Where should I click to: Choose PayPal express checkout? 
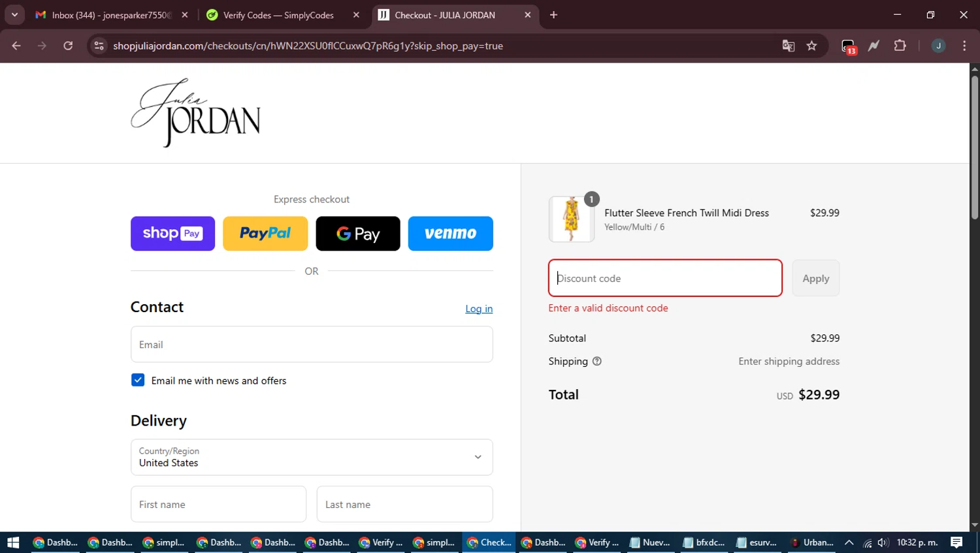coord(265,234)
